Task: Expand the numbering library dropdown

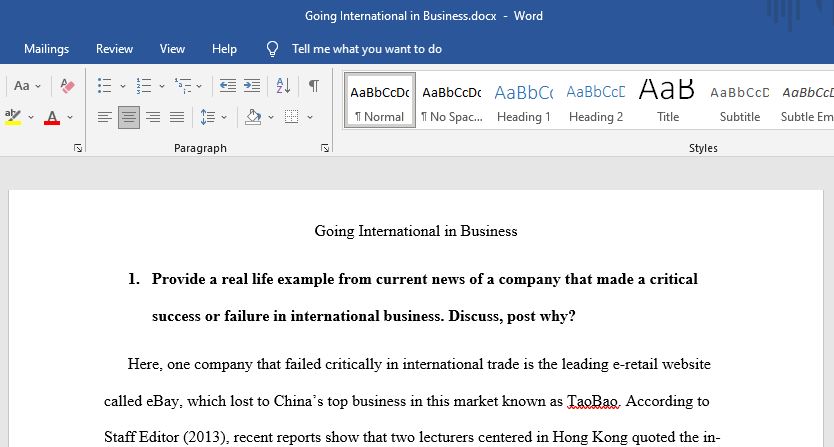Action: 162,86
